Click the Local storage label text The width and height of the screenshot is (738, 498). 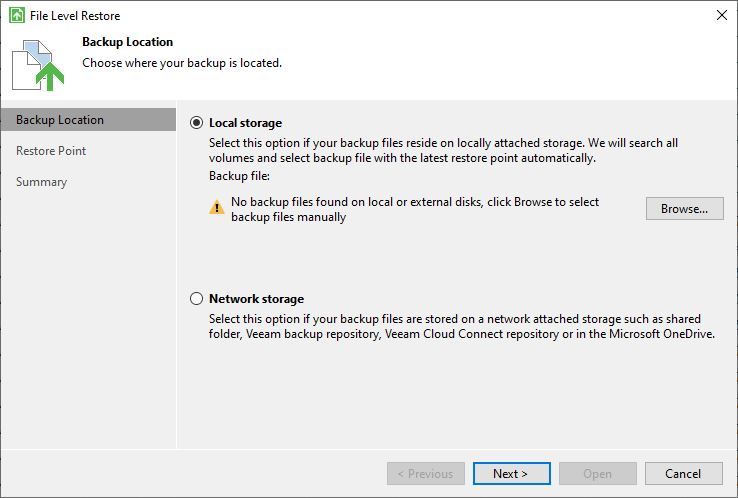coord(245,123)
